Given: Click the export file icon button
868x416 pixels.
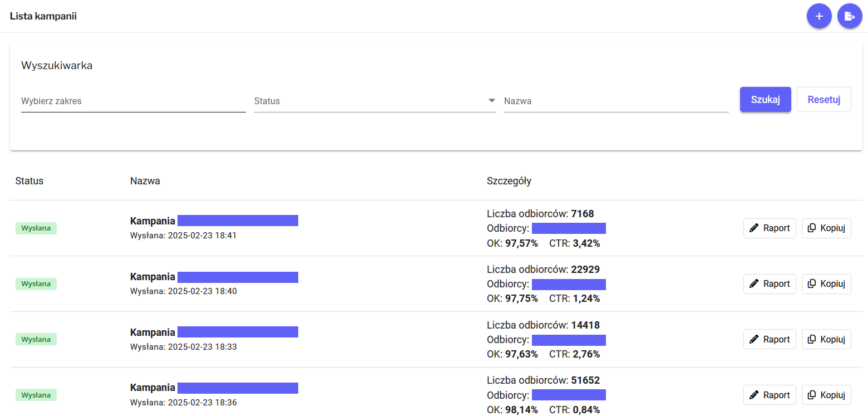Looking at the screenshot, I should tap(849, 16).
